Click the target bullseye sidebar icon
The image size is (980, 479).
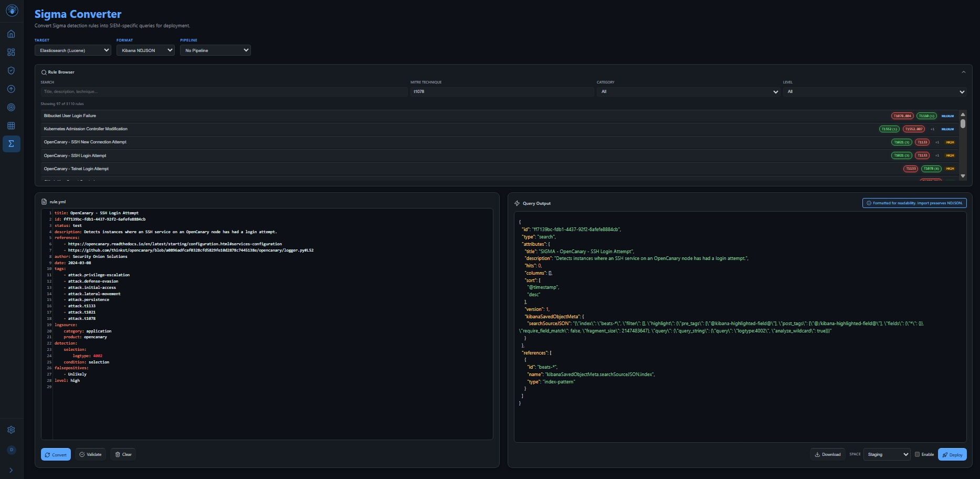(x=11, y=108)
